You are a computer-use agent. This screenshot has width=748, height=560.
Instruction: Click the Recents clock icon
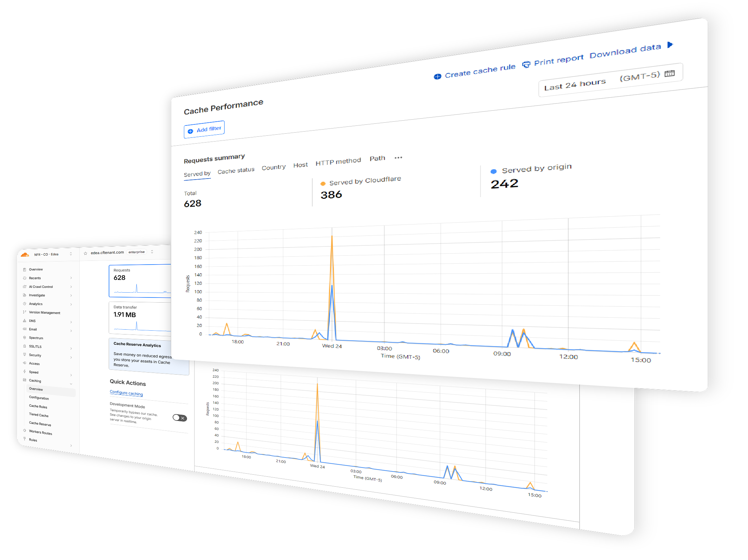coord(24,278)
